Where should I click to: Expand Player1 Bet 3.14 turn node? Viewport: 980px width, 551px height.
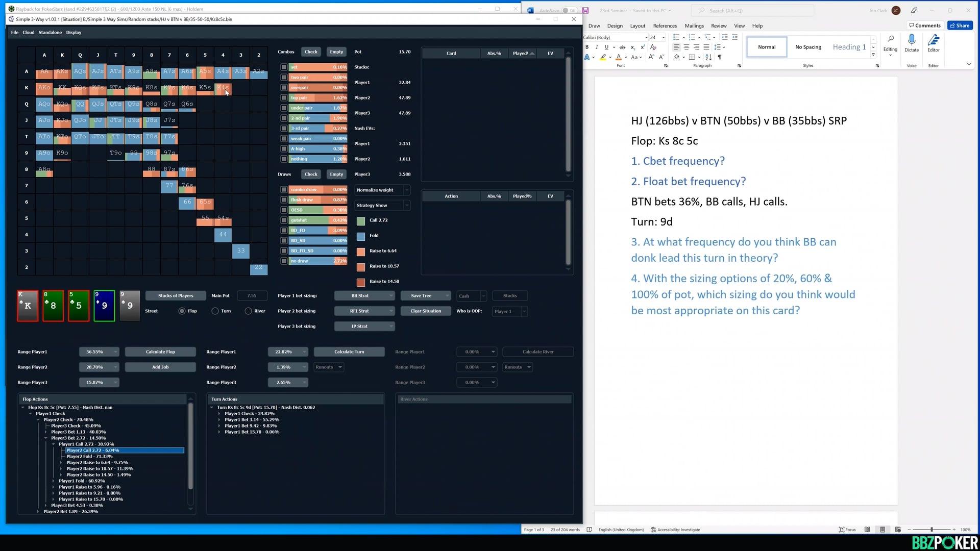pyautogui.click(x=219, y=420)
